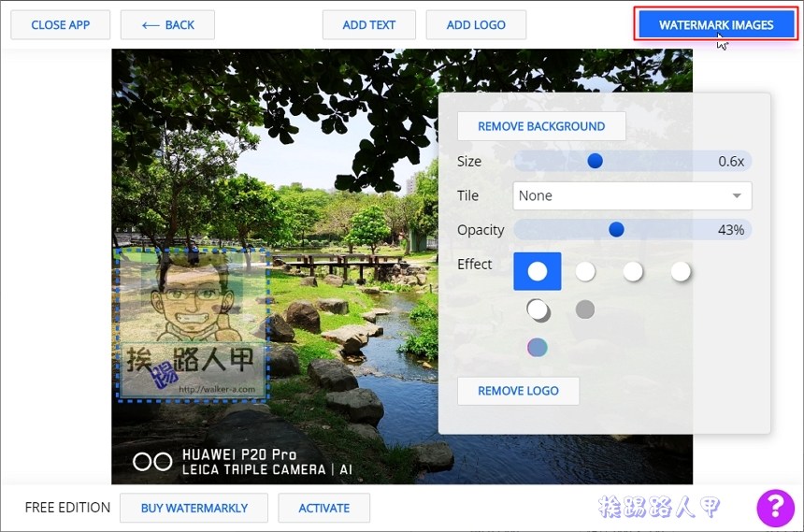The width and height of the screenshot is (804, 532).
Task: Click the Size slider handle
Action: pos(595,161)
